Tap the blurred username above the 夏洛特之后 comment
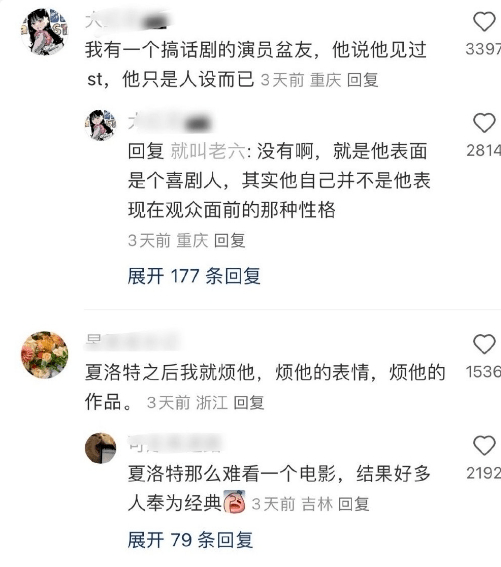 133,340
